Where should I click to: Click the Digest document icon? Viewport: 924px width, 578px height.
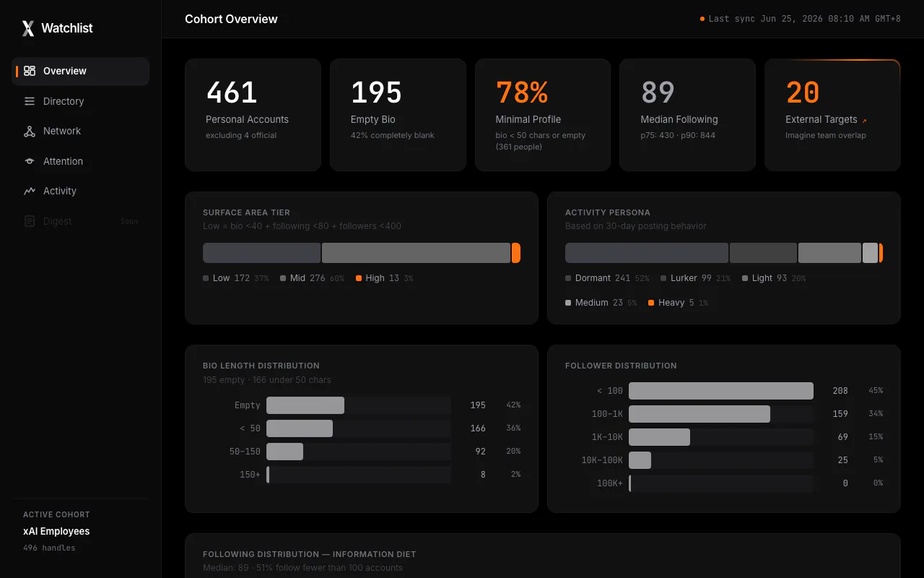(x=30, y=221)
